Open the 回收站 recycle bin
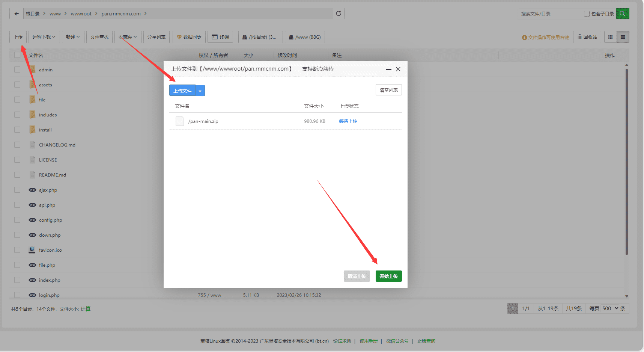Viewport: 644px width, 352px height. (x=587, y=37)
